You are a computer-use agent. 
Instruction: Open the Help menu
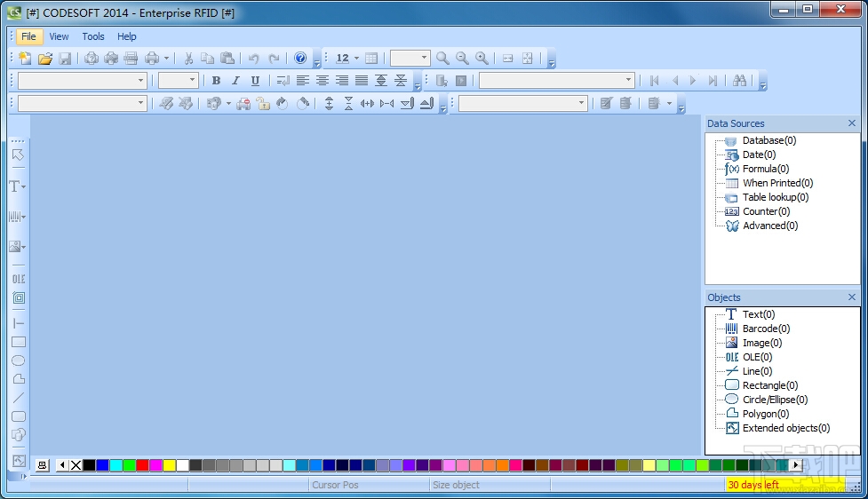(127, 36)
